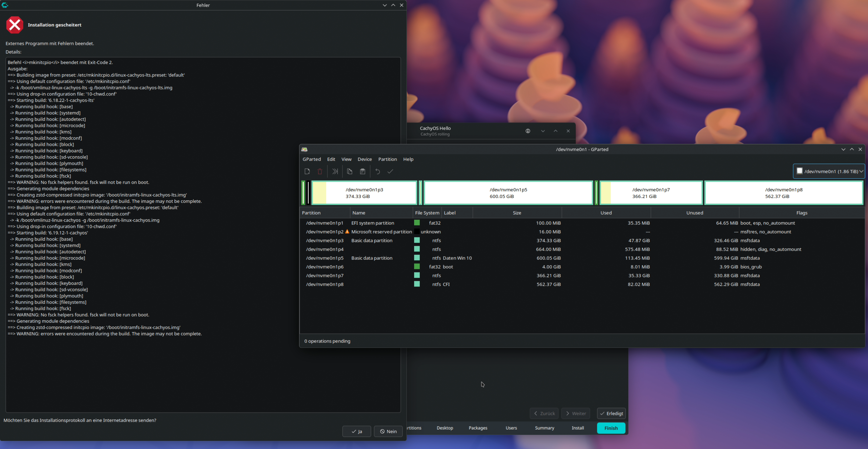Image resolution: width=868 pixels, height=449 pixels.
Task: Click the Resize/Move partition toolbar icon
Action: 335,171
